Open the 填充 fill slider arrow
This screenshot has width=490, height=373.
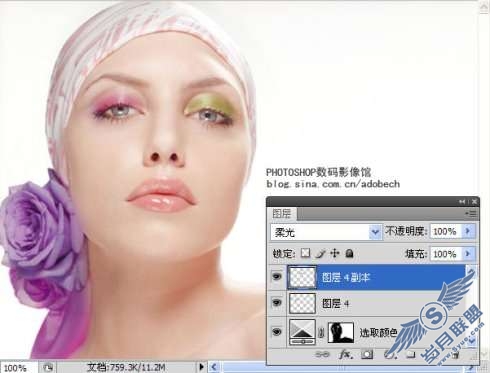tap(468, 254)
